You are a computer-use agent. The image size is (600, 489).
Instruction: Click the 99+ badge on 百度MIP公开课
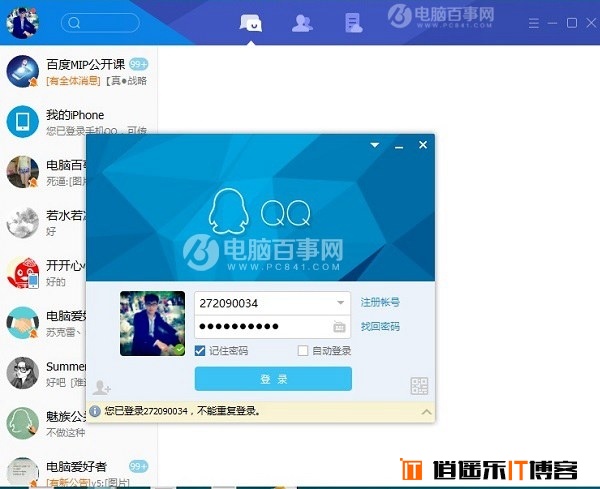tap(139, 64)
